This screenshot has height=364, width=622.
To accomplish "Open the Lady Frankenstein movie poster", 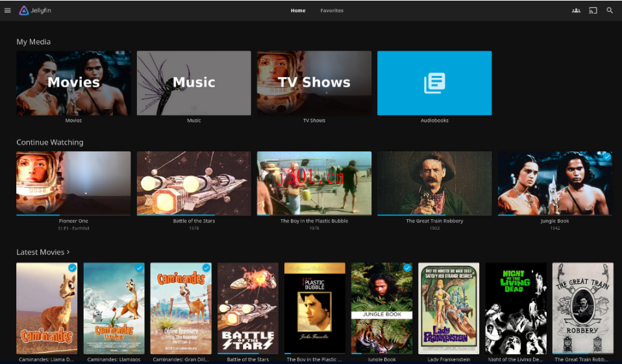I will pos(449,308).
